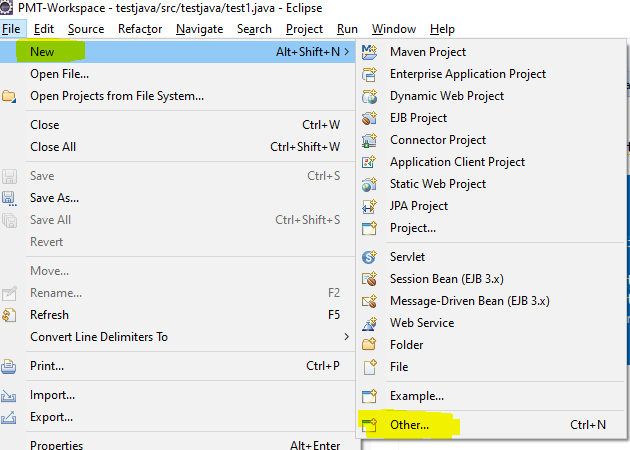Select New in the File menu
Screen dimensions: 630x450
[x=178, y=52]
